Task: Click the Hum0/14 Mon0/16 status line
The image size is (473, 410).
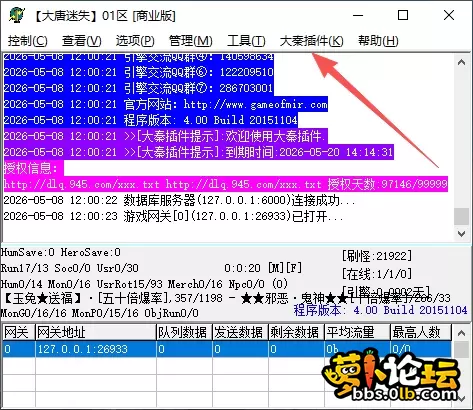Action: pos(144,284)
